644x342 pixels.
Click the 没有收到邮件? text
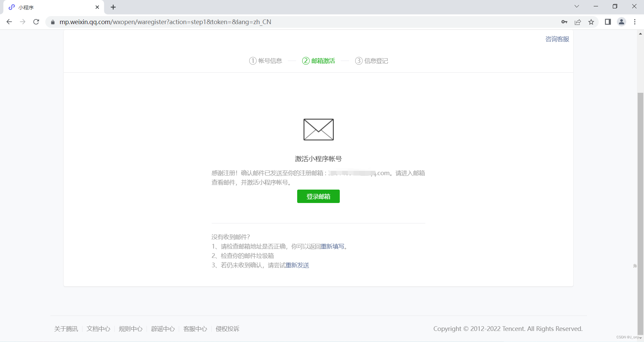230,237
